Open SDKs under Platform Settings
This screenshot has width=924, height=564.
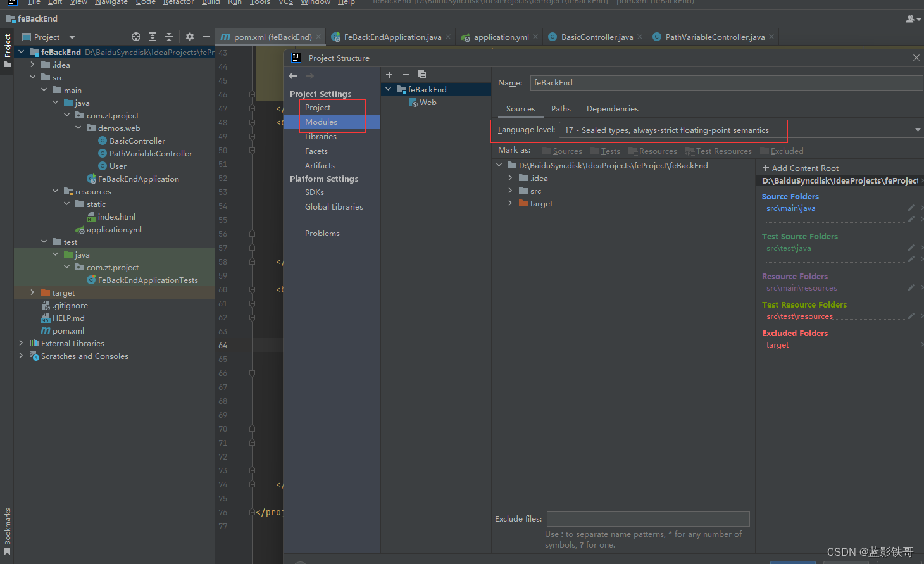pos(315,192)
